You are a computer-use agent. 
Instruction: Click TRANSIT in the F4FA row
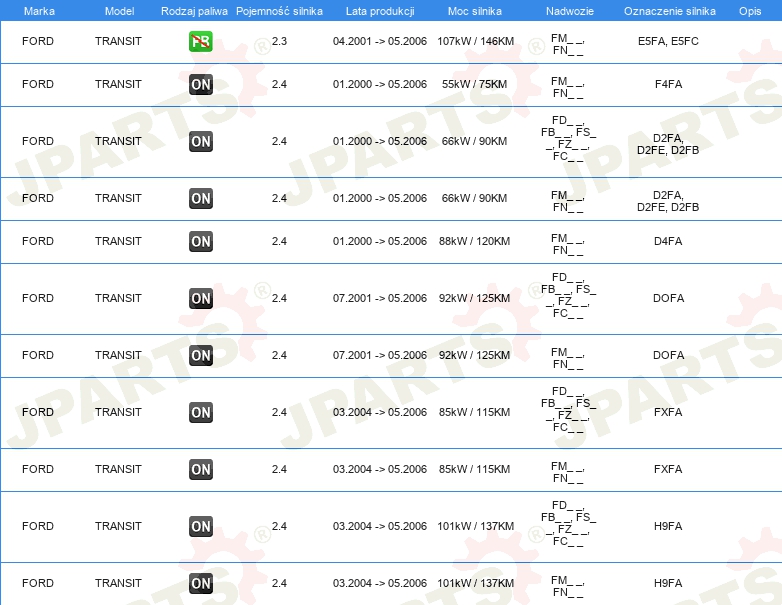(118, 84)
